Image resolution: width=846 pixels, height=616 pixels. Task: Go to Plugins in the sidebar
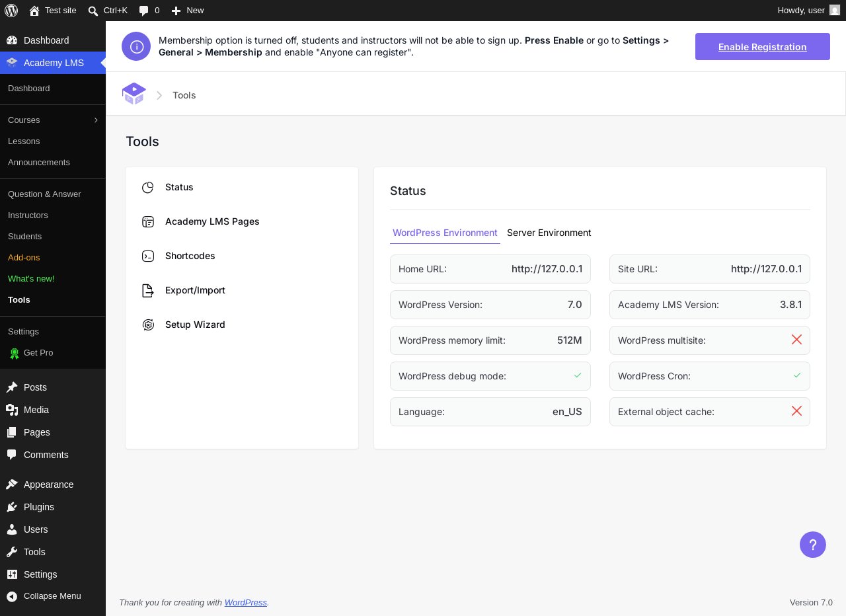point(39,507)
